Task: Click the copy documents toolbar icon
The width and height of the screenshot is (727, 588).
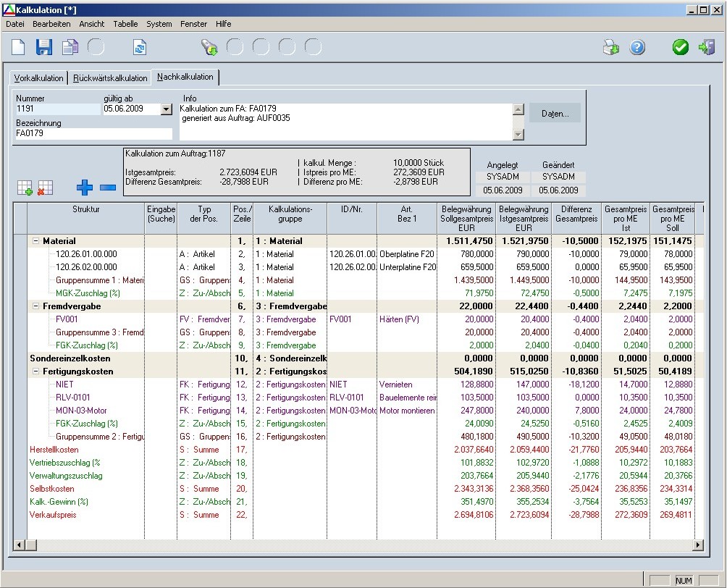Action: pos(70,48)
